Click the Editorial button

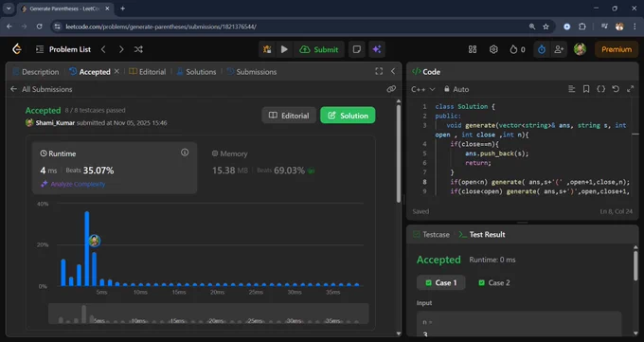pyautogui.click(x=289, y=116)
